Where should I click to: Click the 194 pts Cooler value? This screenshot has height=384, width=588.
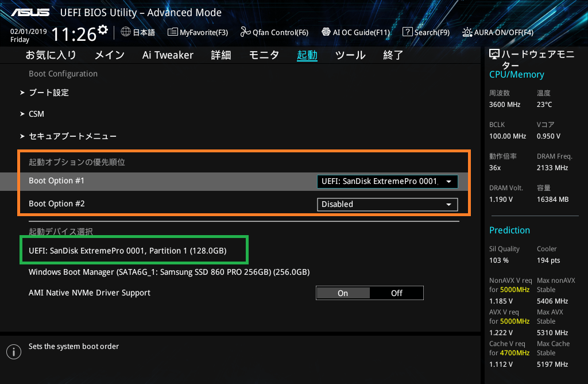coord(548,260)
